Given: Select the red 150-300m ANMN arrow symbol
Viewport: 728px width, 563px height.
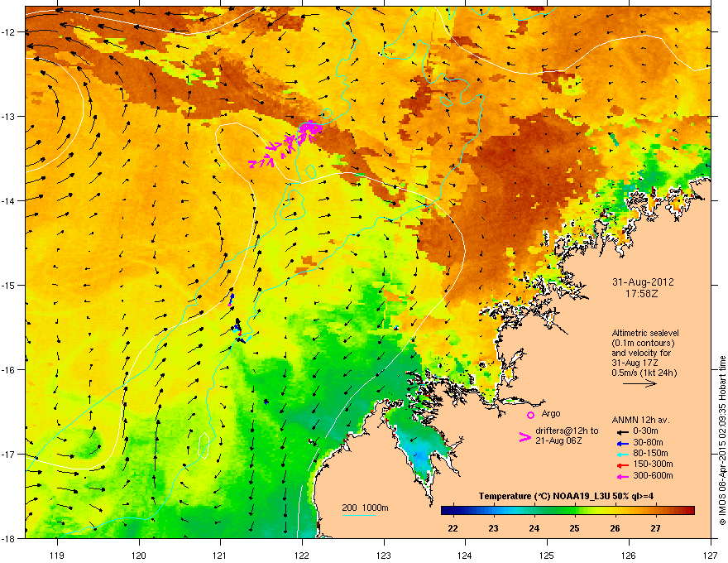Looking at the screenshot, I should click(x=622, y=464).
